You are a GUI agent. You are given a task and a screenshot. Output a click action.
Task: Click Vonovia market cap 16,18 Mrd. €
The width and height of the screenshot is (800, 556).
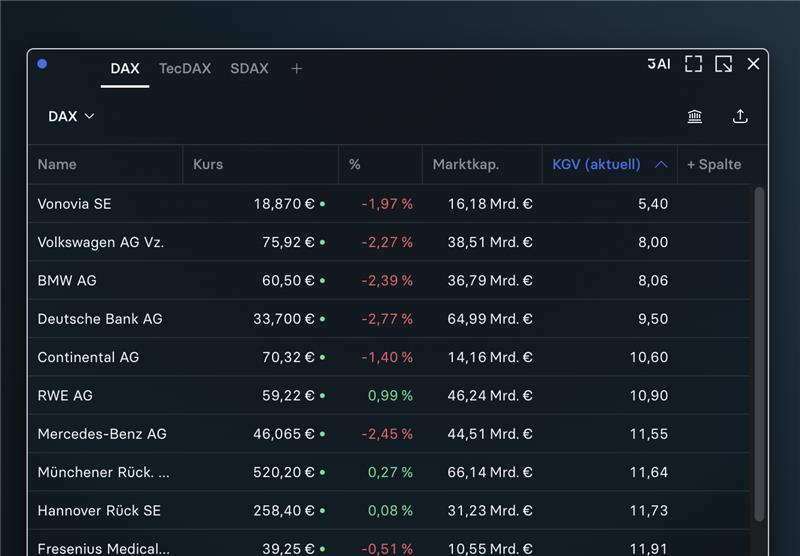pos(490,204)
